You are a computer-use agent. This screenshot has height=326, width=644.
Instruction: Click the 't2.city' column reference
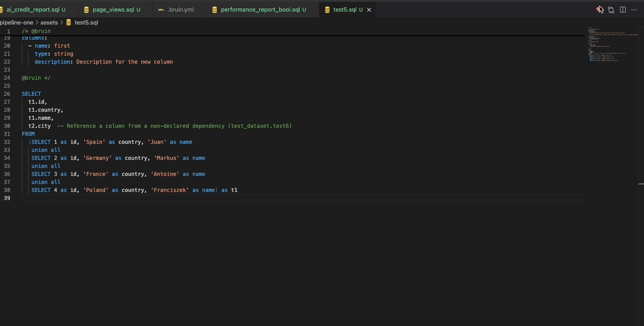(x=39, y=126)
